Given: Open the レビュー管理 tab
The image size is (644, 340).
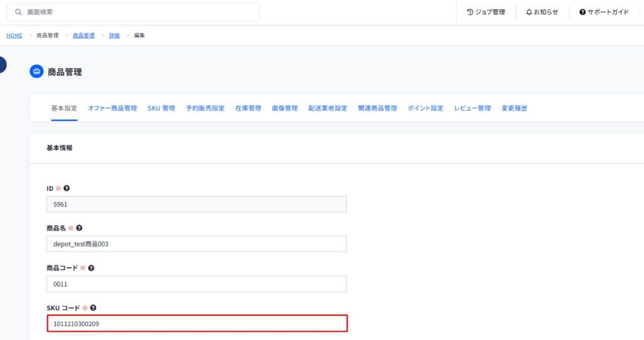Looking at the screenshot, I should pos(472,108).
